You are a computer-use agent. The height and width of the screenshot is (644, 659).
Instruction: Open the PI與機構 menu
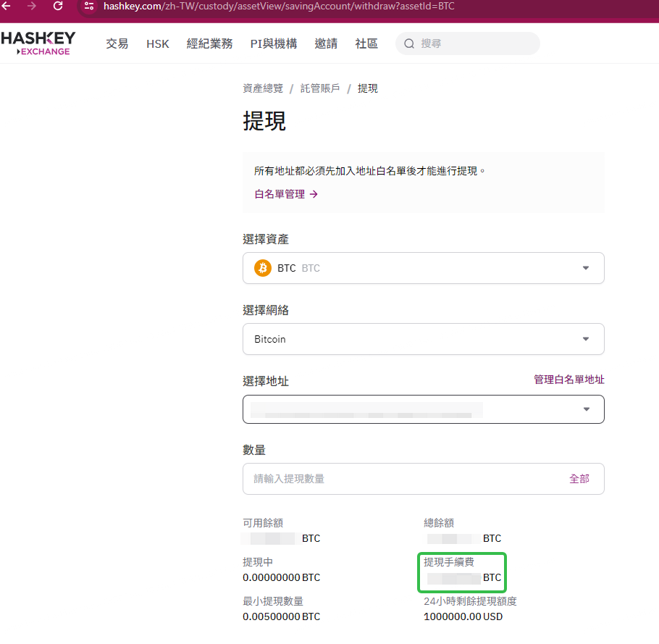(x=274, y=43)
